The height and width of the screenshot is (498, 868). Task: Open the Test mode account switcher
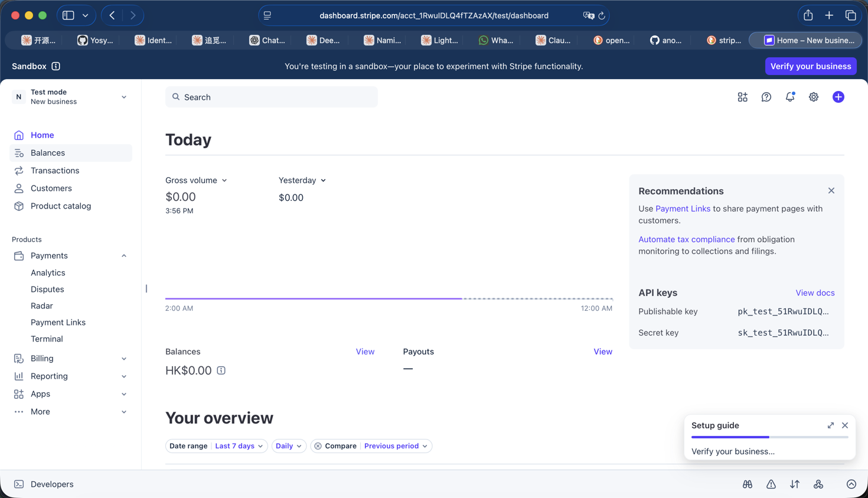[70, 97]
